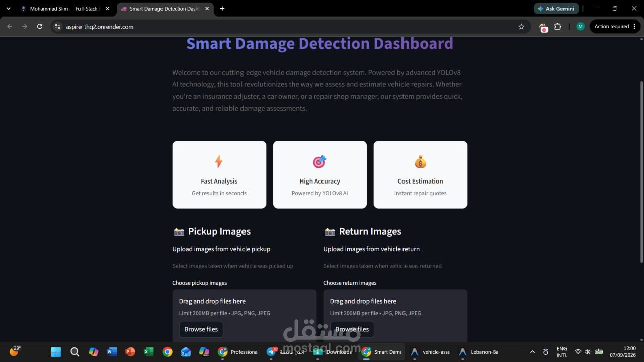The height and width of the screenshot is (362, 644).
Task: Open the Windows Start menu
Action: [x=56, y=352]
